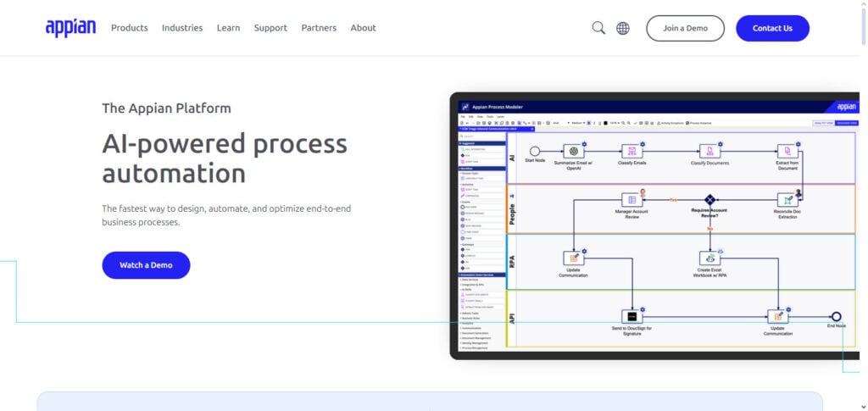Click the "AI-powered process automation" heading
The image size is (868, 411).
pyautogui.click(x=225, y=158)
